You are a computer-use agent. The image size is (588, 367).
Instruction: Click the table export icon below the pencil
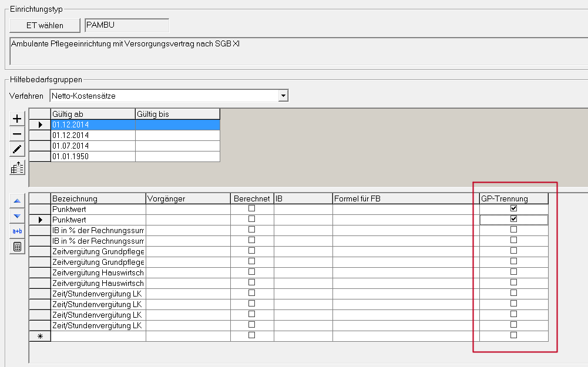(x=17, y=168)
